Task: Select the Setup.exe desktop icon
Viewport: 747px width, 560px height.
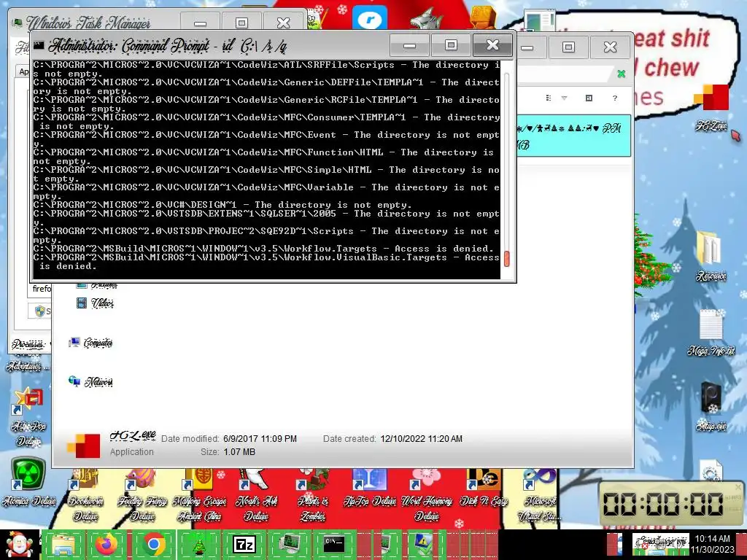Action: coord(711,407)
